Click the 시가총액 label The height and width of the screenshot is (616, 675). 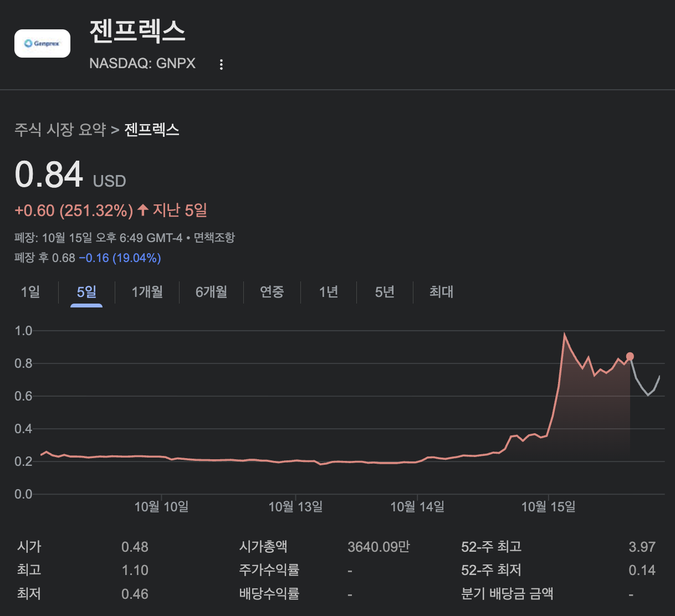tap(263, 547)
